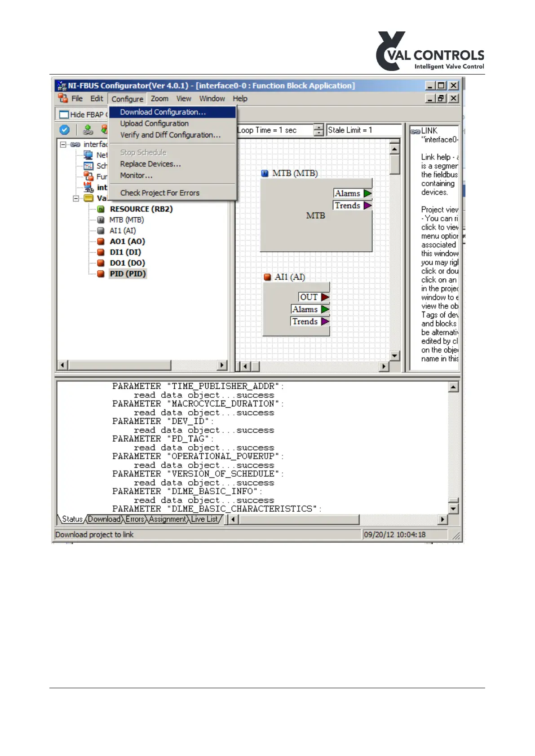This screenshot has height=756, width=535.
Task: Open the View menu
Action: tap(184, 98)
